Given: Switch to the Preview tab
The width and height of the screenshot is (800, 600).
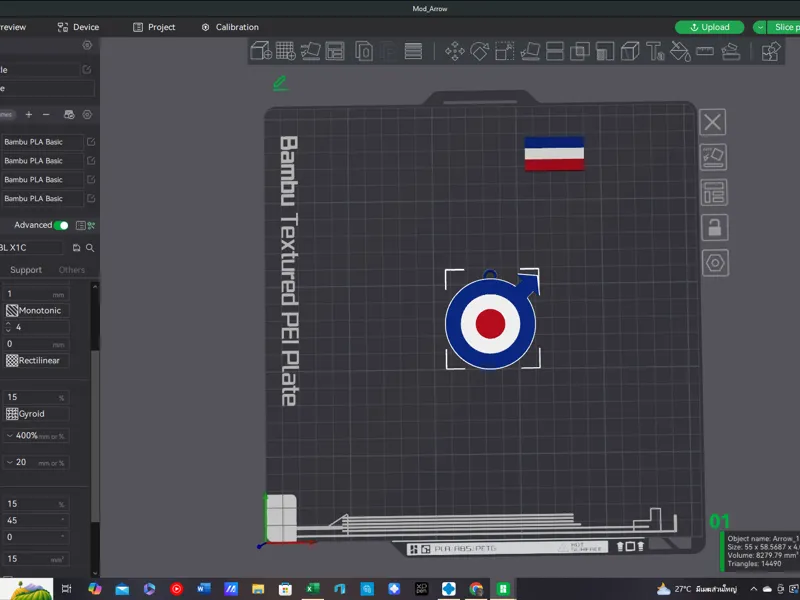Looking at the screenshot, I should (13, 27).
